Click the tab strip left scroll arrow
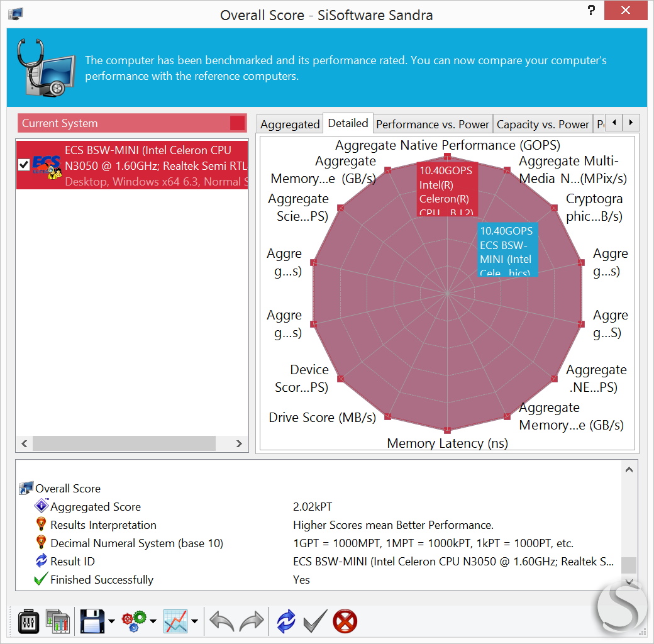This screenshot has width=654, height=644. [x=614, y=123]
